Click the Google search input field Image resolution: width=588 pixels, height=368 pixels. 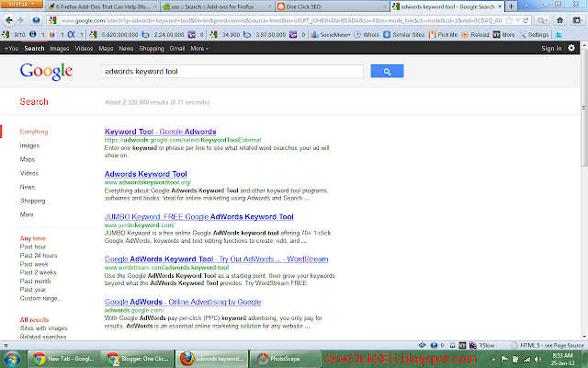(232, 72)
